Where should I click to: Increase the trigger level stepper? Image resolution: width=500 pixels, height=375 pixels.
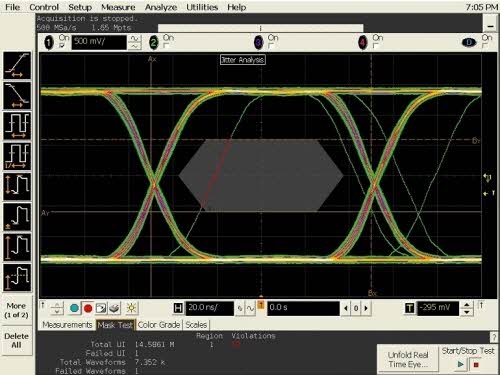(x=467, y=305)
